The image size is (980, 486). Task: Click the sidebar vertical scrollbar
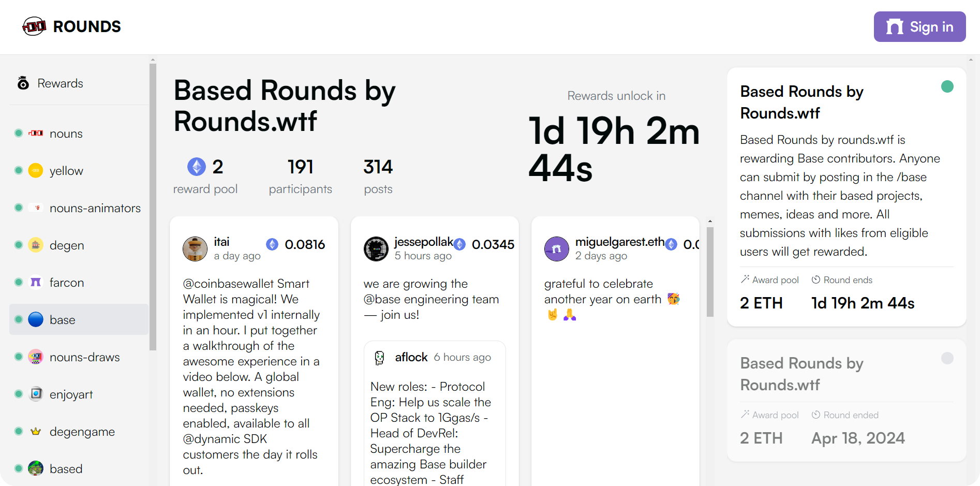click(153, 207)
